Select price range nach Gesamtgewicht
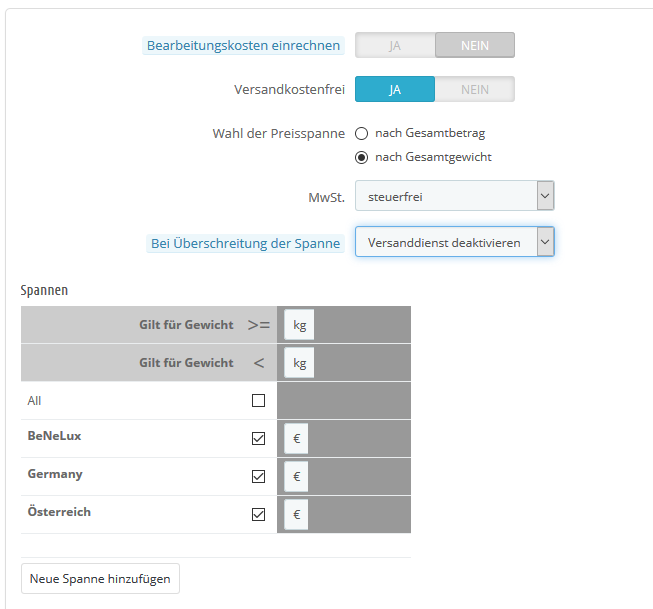This screenshot has height=609, width=653. pos(362,157)
